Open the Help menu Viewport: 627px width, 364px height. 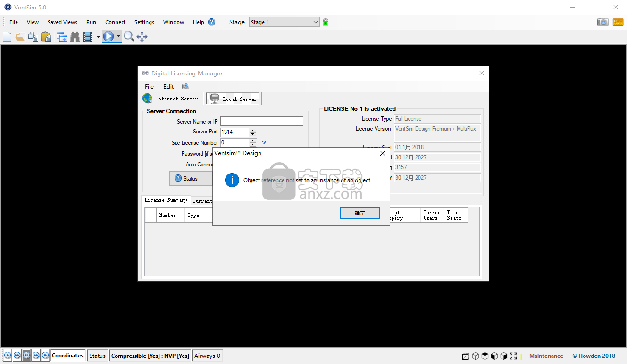pyautogui.click(x=199, y=22)
